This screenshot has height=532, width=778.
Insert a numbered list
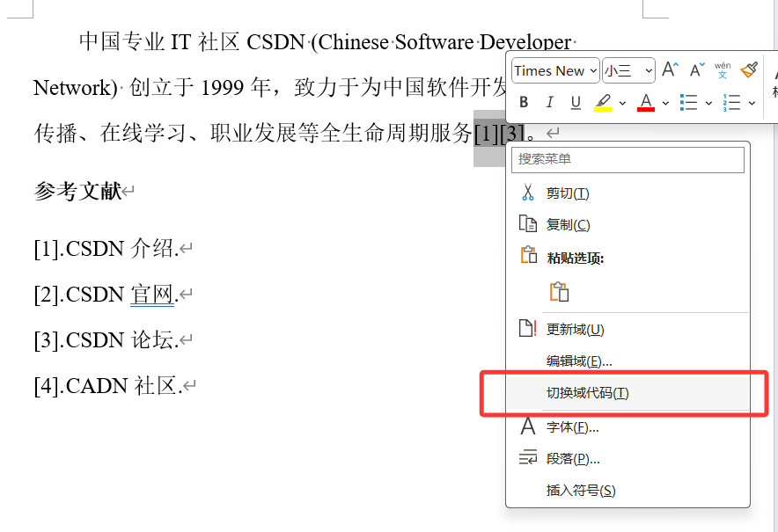coord(732,103)
